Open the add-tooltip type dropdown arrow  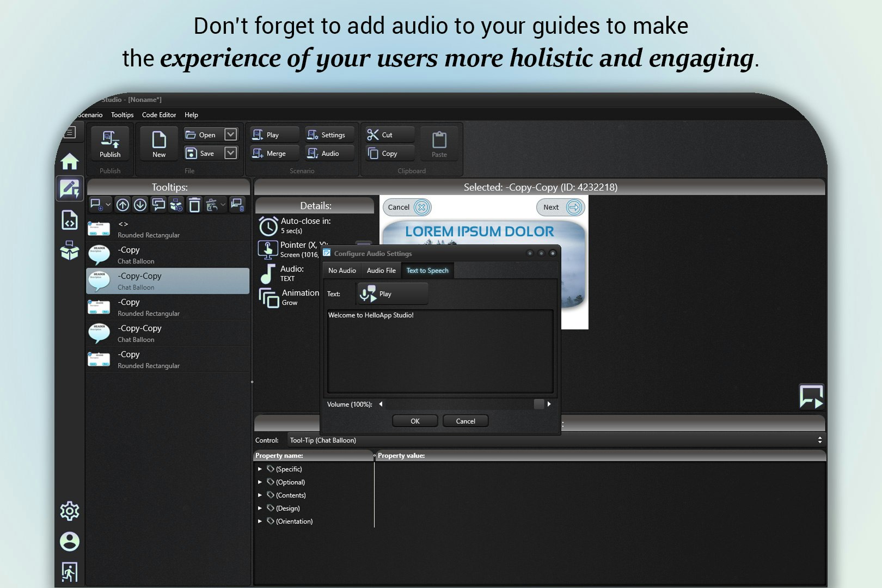coord(108,205)
